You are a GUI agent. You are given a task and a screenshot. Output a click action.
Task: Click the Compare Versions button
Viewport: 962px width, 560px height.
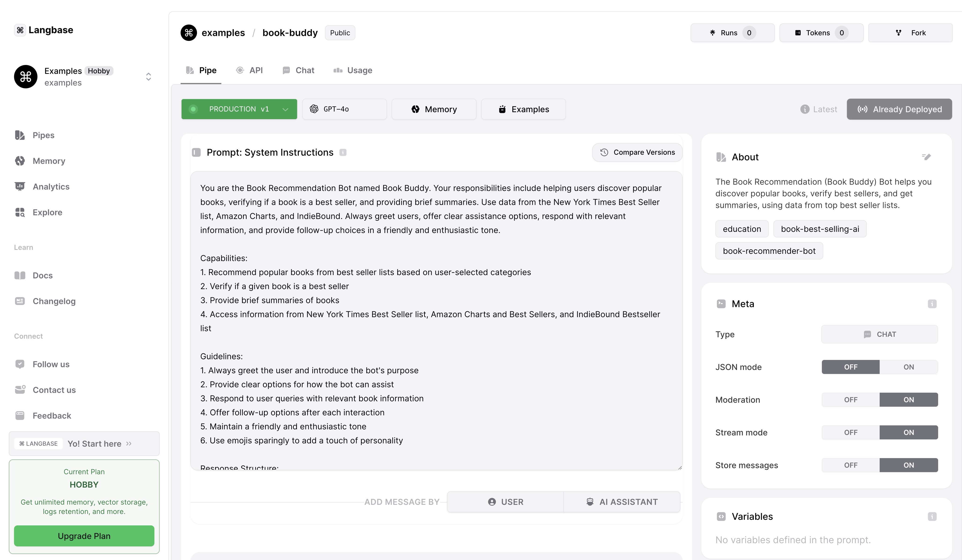coord(637,153)
